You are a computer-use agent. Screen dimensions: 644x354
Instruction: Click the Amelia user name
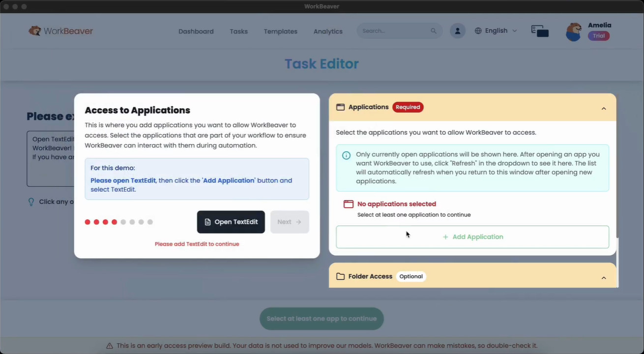[600, 25]
